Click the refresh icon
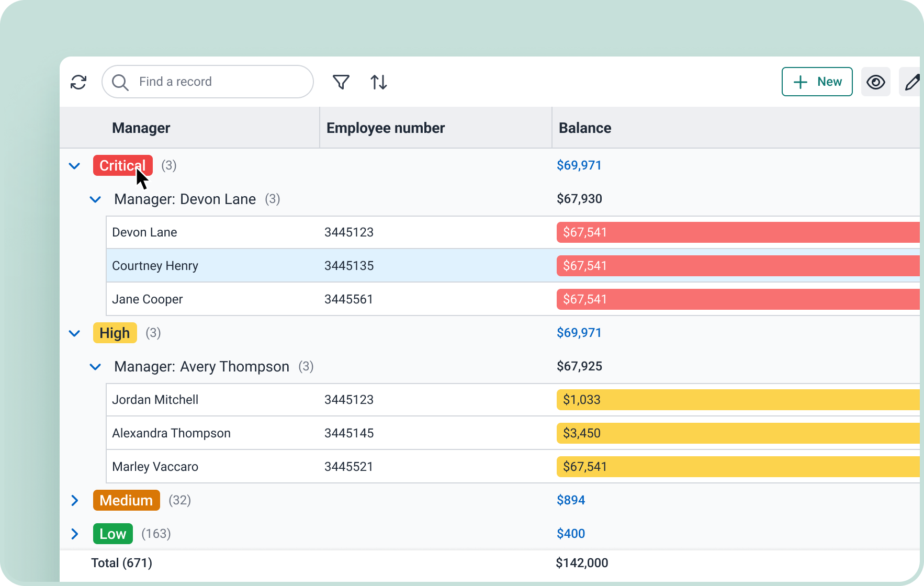This screenshot has height=586, width=924. pos(78,82)
